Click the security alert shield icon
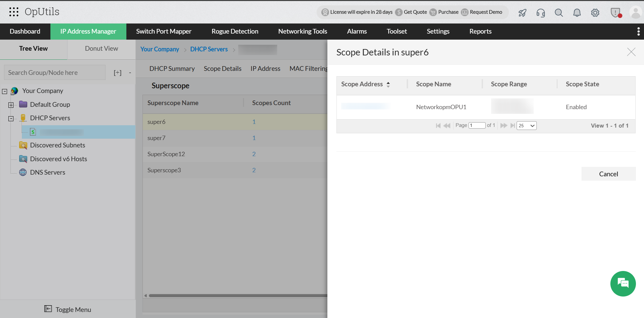 [615, 12]
